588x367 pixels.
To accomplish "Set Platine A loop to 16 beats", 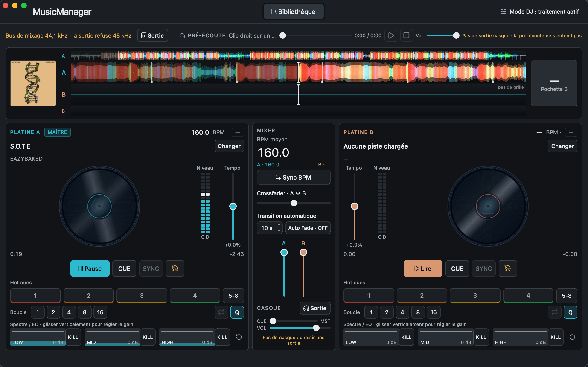I will [x=100, y=312].
